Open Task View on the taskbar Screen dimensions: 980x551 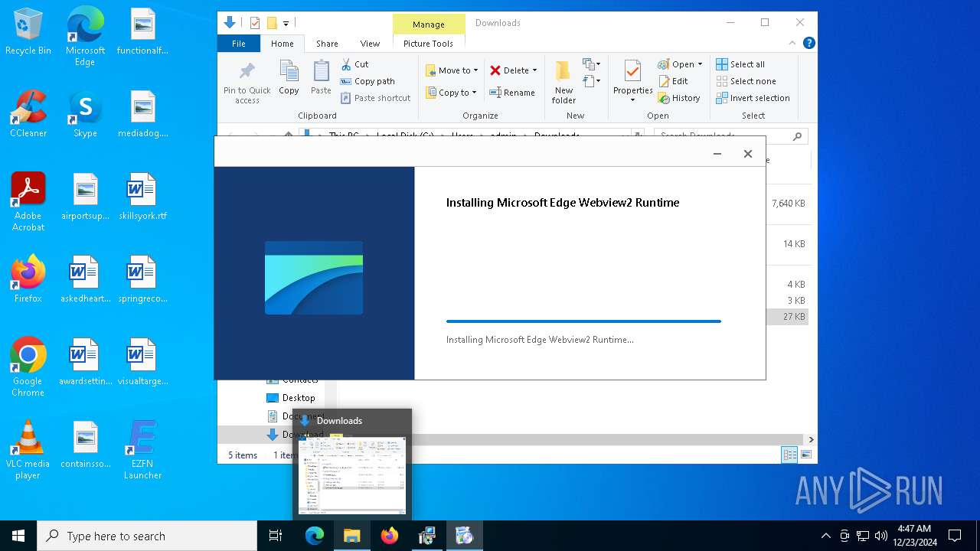[x=276, y=536]
